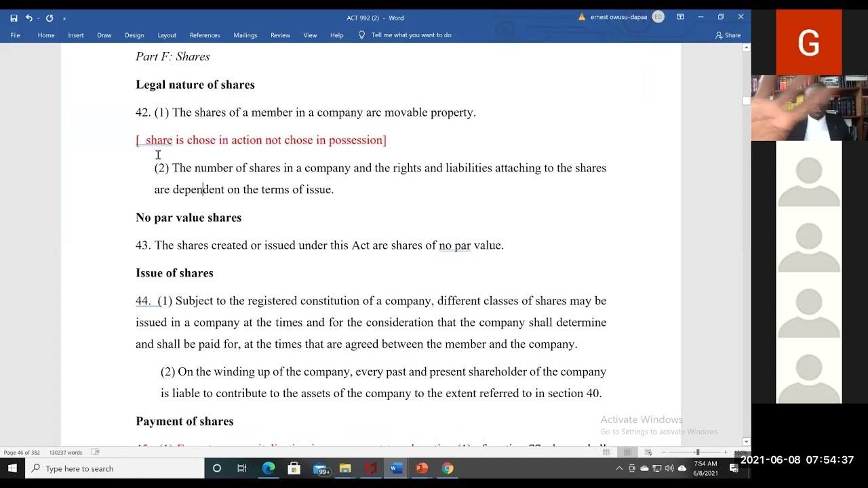Go to the Layout ribbon tab

(167, 35)
